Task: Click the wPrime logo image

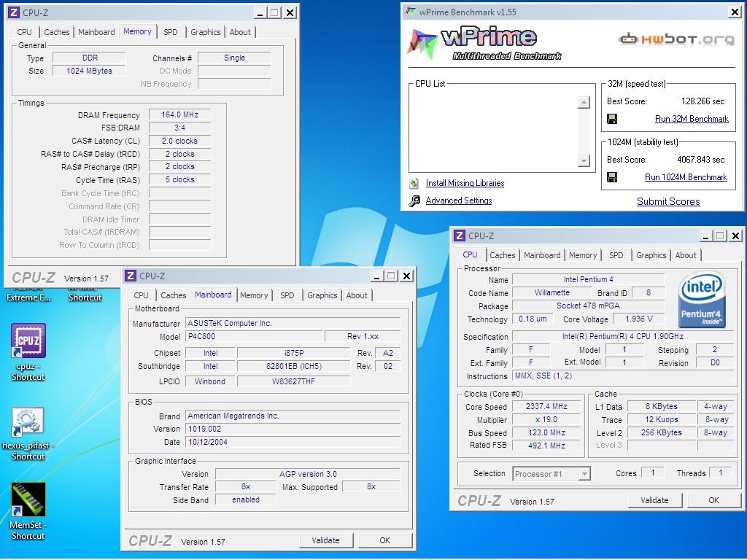Action: pos(484,43)
